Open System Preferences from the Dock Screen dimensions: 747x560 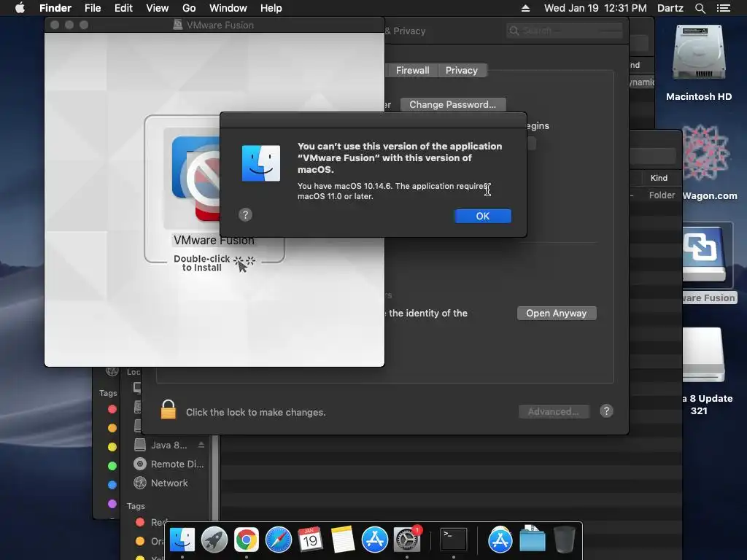pos(407,540)
